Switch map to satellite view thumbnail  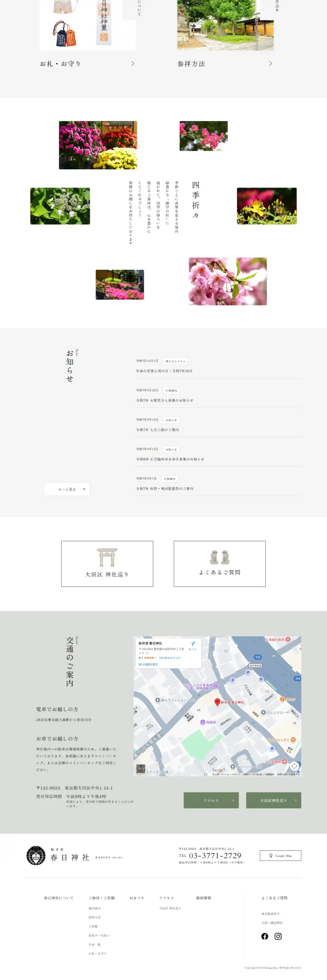point(141,768)
